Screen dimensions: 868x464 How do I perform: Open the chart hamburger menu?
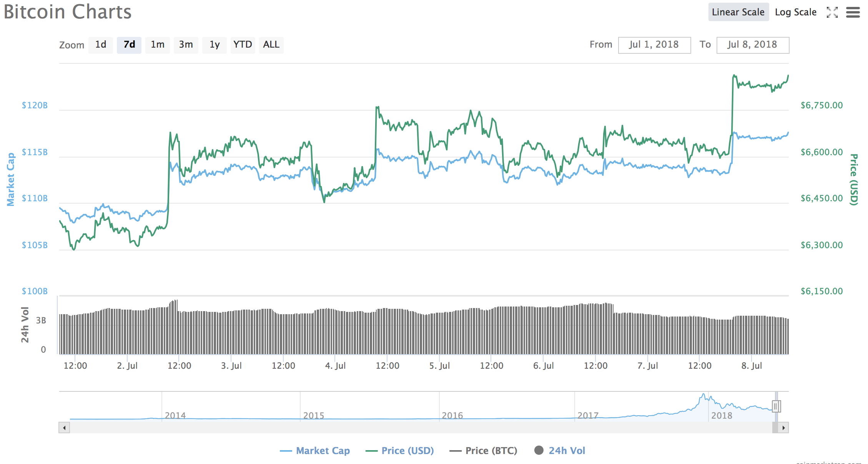[x=853, y=12]
